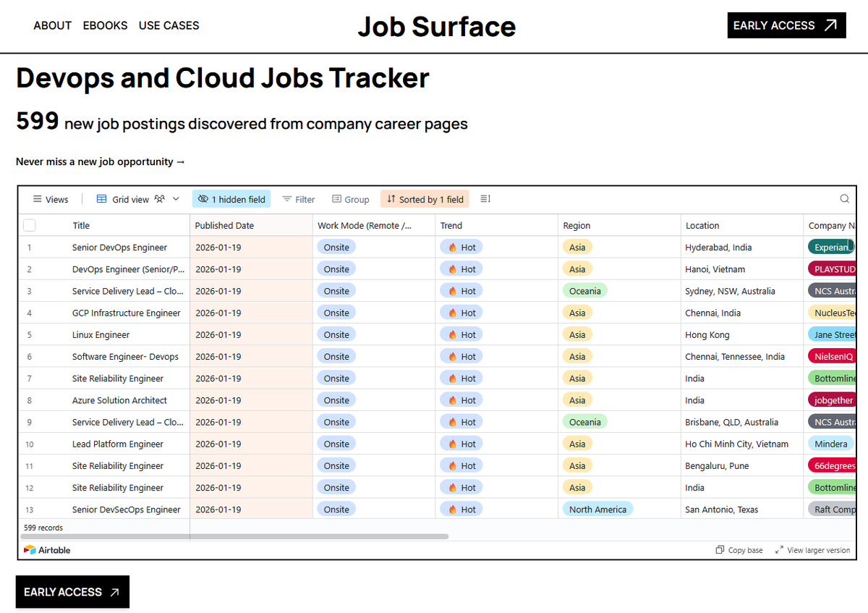The image size is (868, 613).
Task: Click the NielsenIQ company tag
Action: point(833,356)
